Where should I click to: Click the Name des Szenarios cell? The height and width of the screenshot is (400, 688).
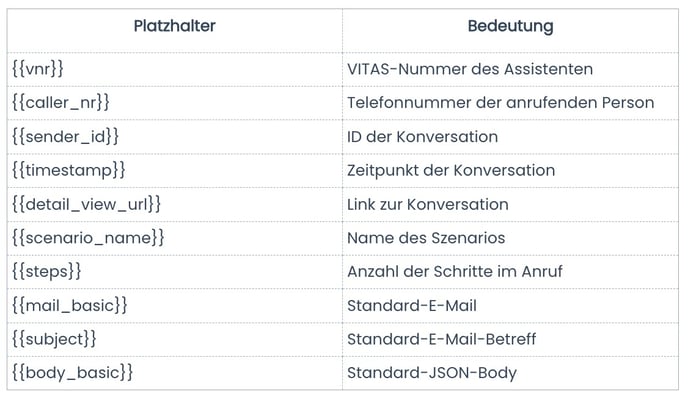[426, 238]
